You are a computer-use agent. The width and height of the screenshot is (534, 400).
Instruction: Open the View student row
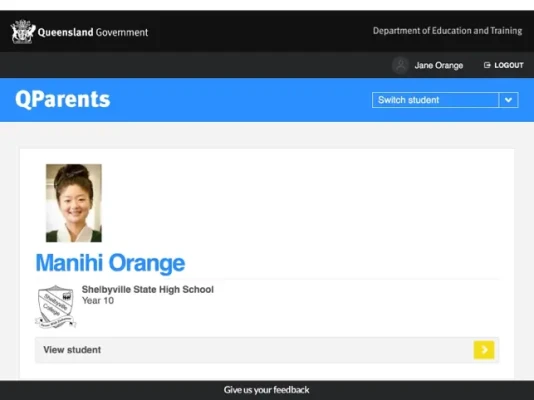[x=267, y=350]
